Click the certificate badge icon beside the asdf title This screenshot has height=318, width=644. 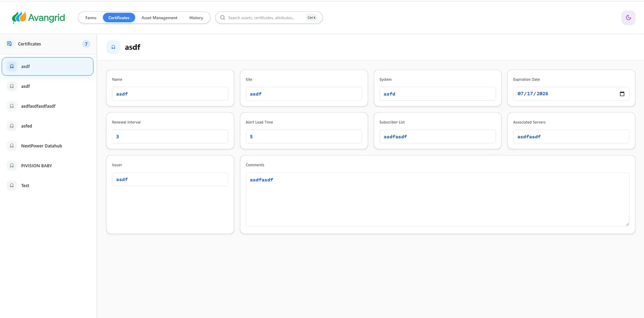[x=114, y=47]
